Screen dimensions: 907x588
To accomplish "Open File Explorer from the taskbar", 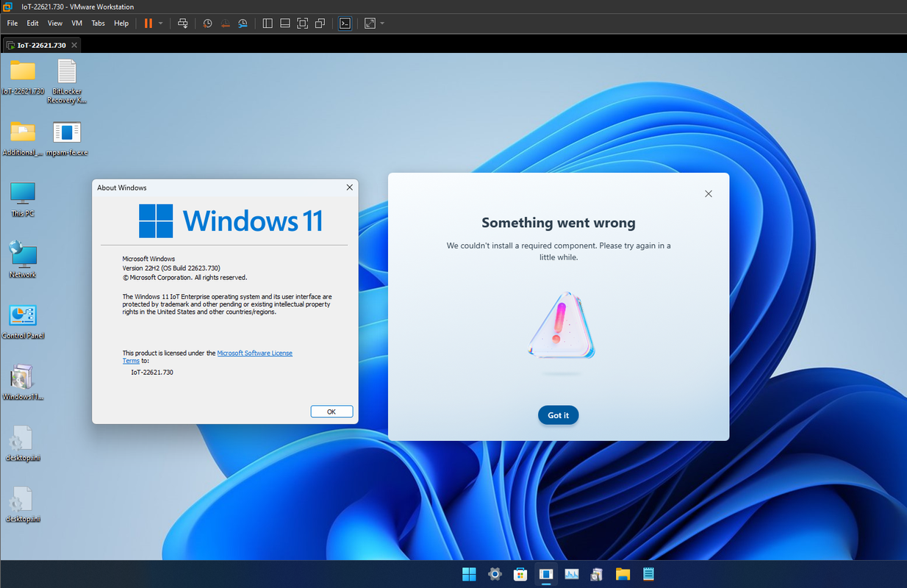I will coord(623,574).
